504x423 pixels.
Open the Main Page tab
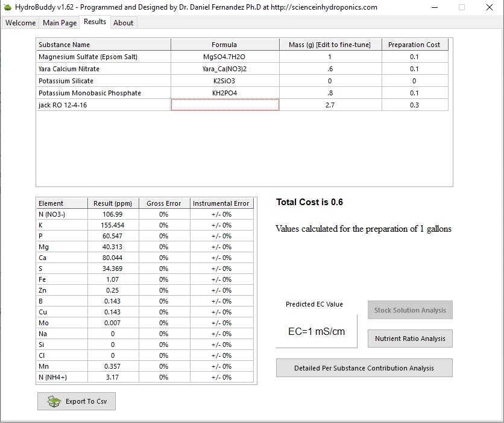coord(60,23)
